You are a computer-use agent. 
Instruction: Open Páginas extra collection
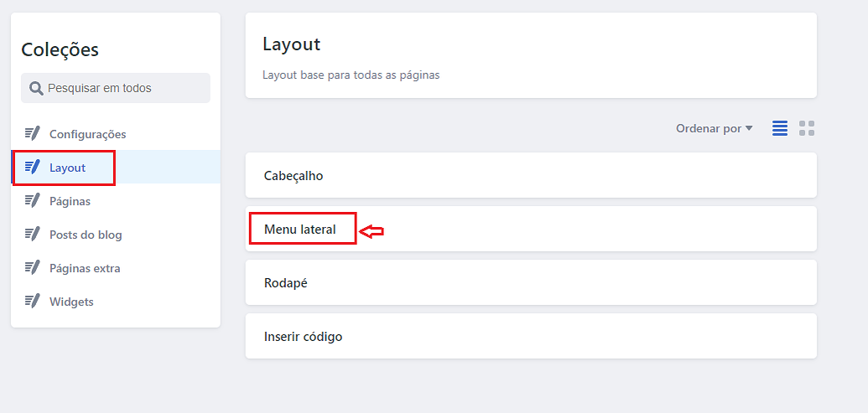click(x=85, y=268)
